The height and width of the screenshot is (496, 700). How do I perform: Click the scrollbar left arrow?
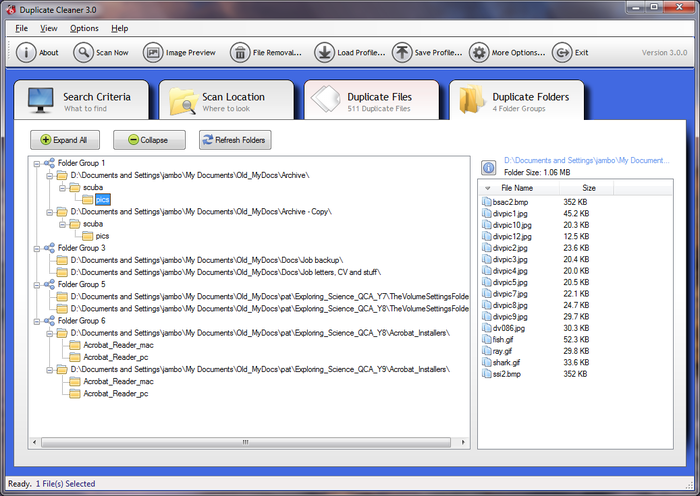pos(34,442)
